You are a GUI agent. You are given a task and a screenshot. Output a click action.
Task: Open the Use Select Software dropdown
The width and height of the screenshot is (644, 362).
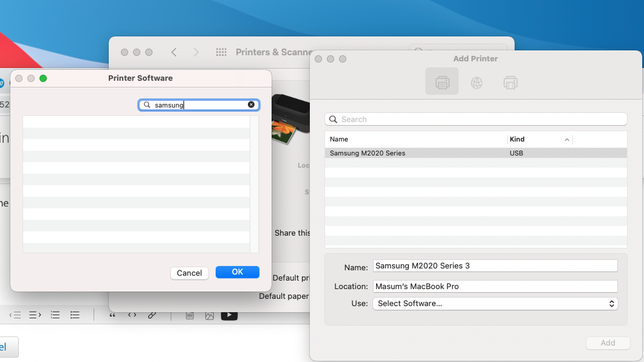[495, 304]
